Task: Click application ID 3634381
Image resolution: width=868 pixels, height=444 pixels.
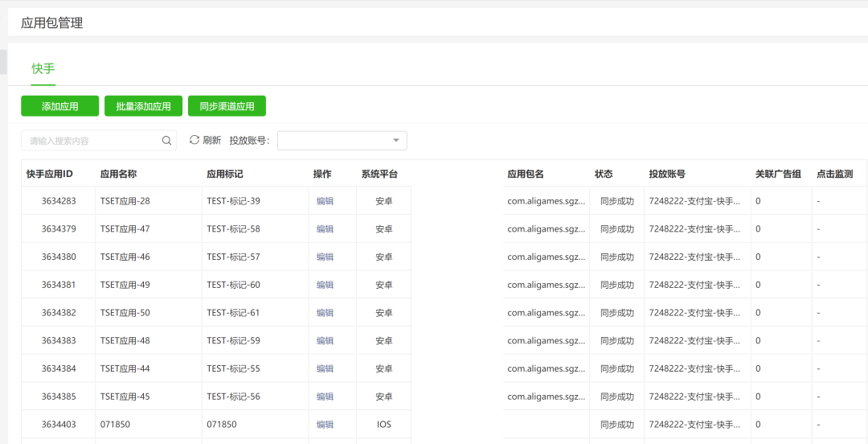Action: tap(59, 285)
